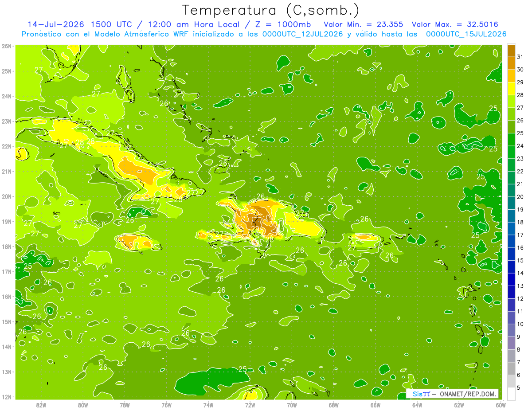Click the 80W longitude axis label
Screen dimensions: 532x411
pos(83,405)
